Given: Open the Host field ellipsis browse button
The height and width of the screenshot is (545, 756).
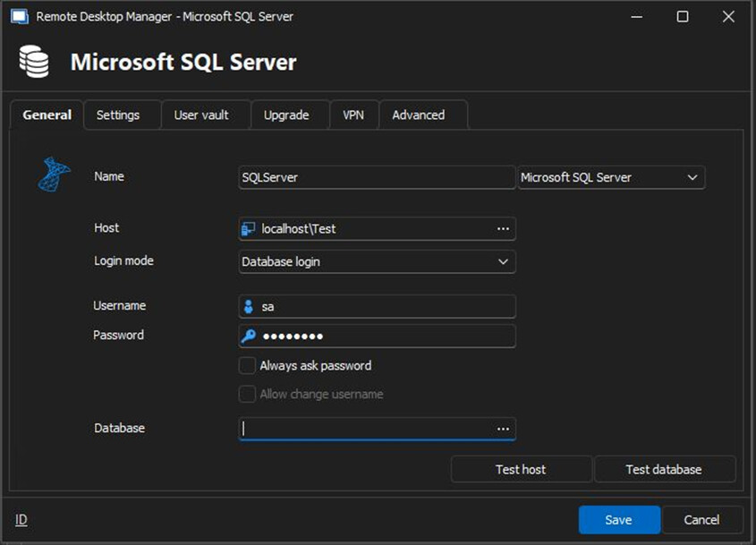Looking at the screenshot, I should click(503, 228).
